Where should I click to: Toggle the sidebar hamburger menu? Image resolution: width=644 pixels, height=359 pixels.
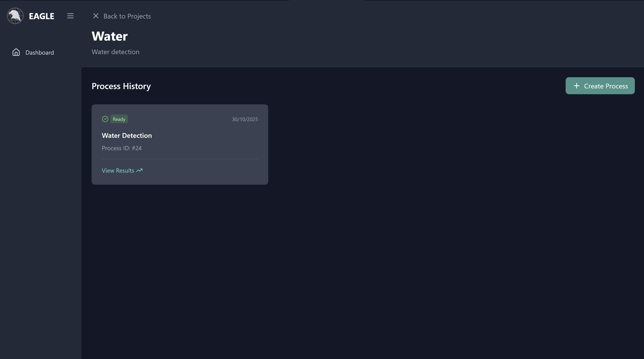[x=70, y=16]
